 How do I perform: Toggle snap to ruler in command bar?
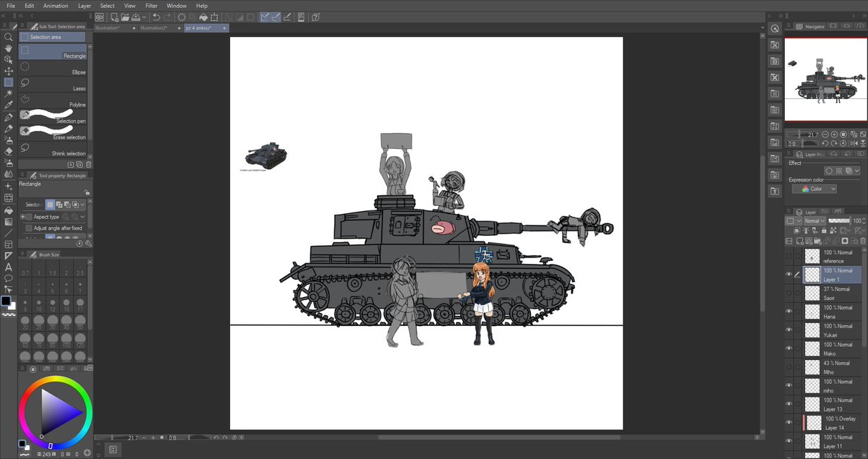pos(265,17)
